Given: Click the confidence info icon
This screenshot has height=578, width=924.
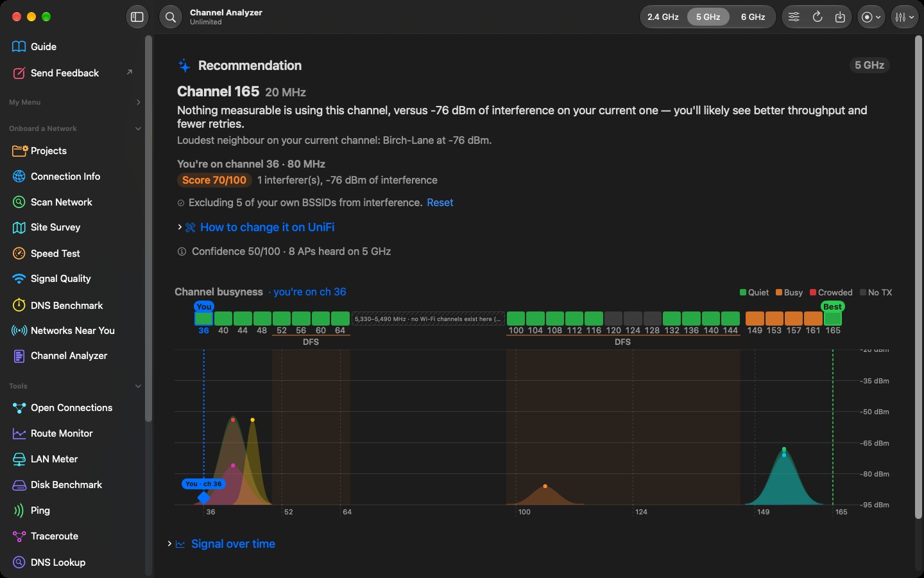Looking at the screenshot, I should click(x=182, y=252).
